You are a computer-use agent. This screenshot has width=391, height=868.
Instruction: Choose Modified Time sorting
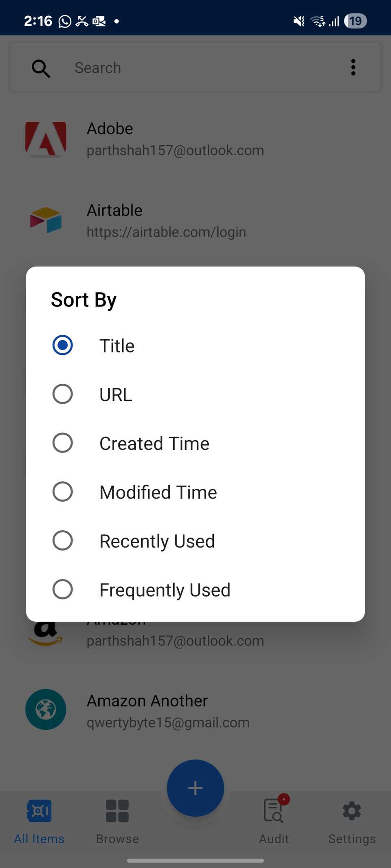click(x=63, y=492)
